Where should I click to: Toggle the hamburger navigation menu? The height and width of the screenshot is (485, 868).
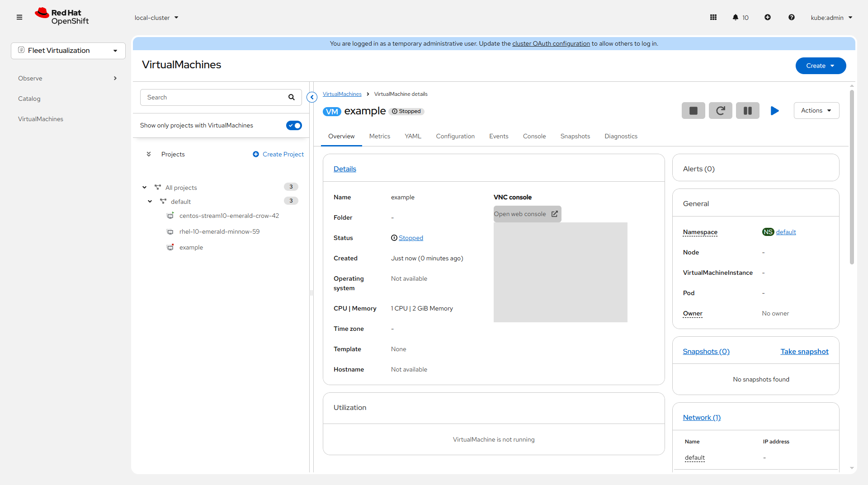[19, 18]
